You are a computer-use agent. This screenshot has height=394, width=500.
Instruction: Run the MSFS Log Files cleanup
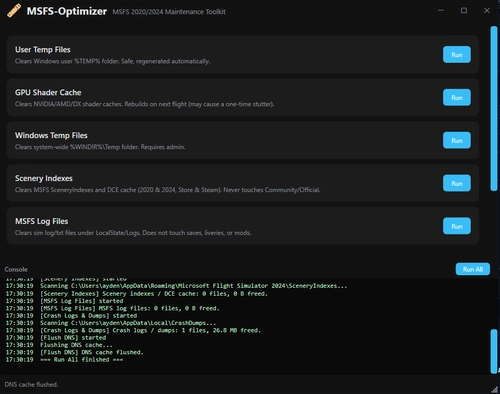tap(457, 226)
